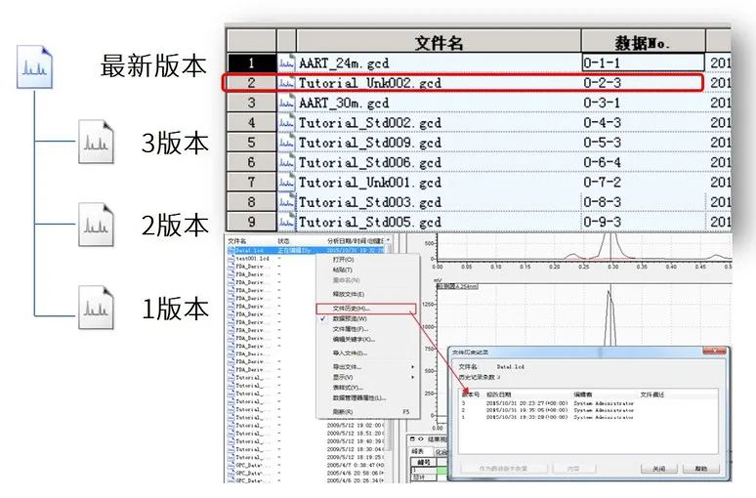Click the 文件名 header in data explorer list

(x=237, y=241)
